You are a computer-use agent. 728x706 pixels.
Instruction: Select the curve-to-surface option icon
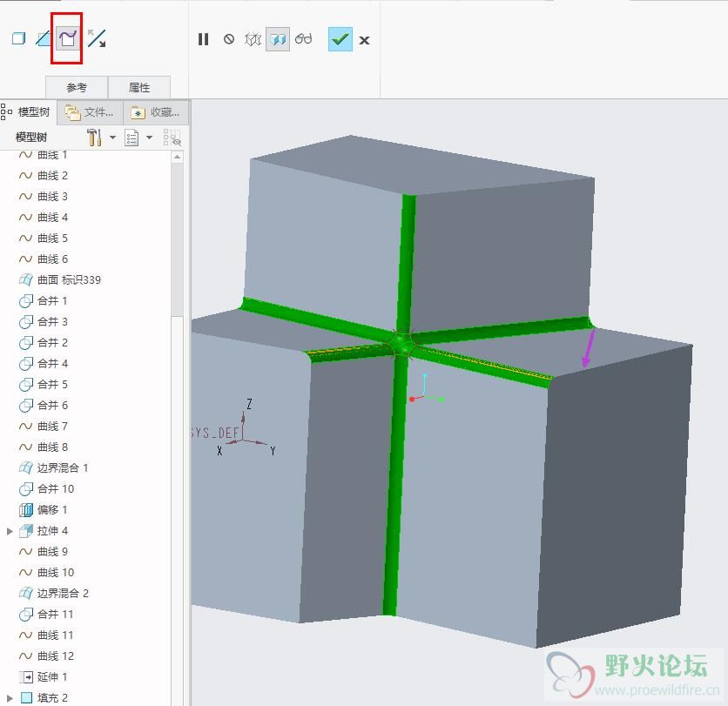(x=67, y=38)
